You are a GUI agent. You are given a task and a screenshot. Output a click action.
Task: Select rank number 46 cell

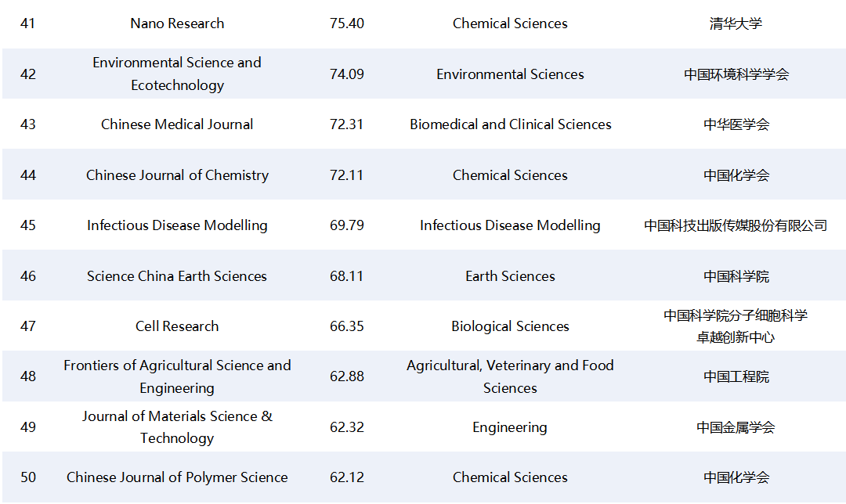coord(28,276)
